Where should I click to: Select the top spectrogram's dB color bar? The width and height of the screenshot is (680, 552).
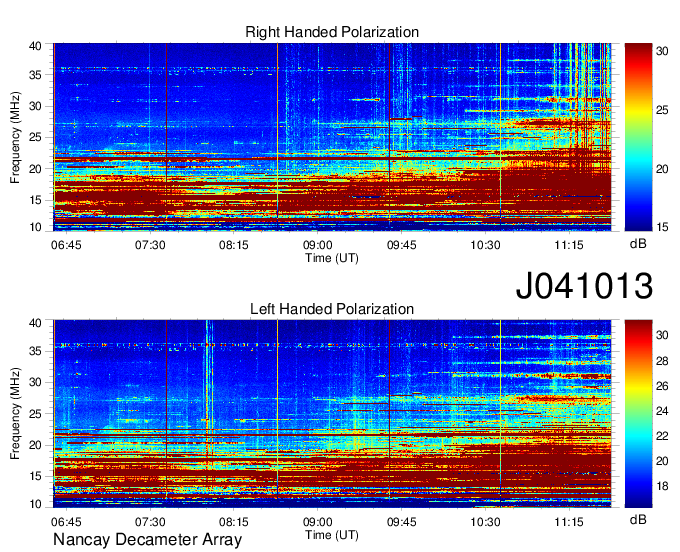coord(638,137)
